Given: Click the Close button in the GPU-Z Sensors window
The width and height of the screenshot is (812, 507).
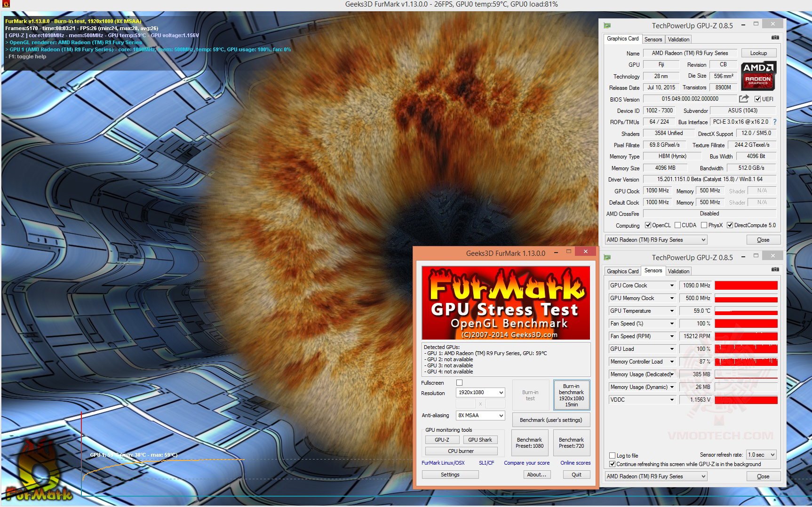Looking at the screenshot, I should coord(763,476).
